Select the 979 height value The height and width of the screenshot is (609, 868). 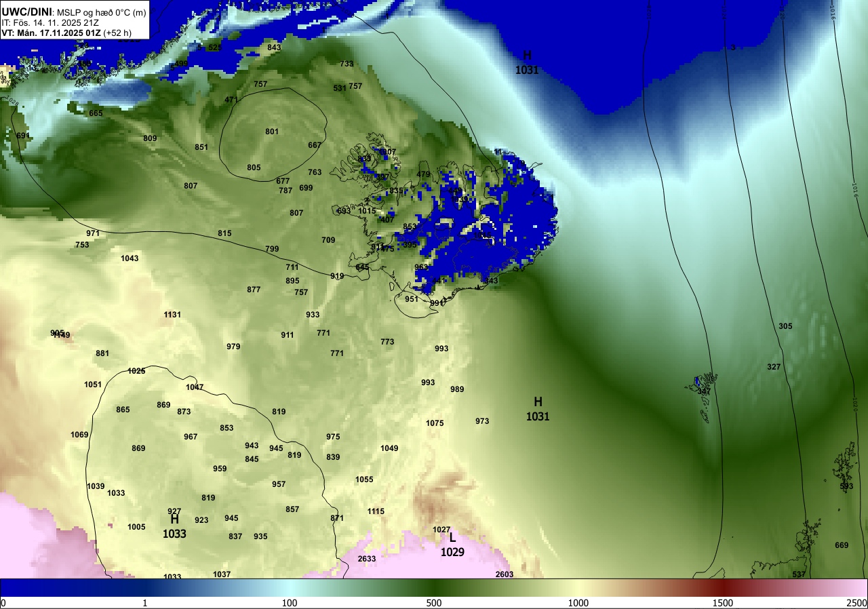click(233, 347)
